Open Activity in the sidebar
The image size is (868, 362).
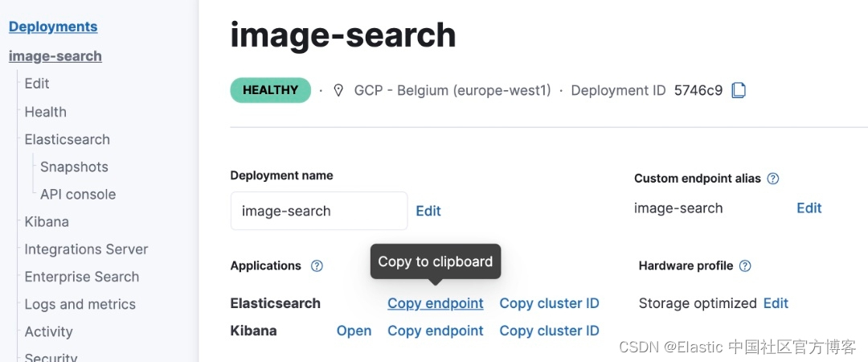point(49,331)
